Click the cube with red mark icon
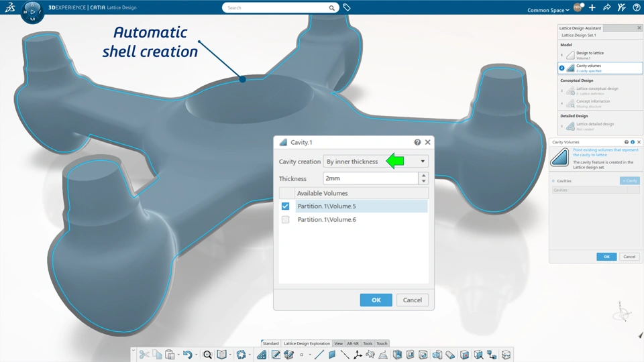Viewport: 644px width, 362px height. coord(464,354)
